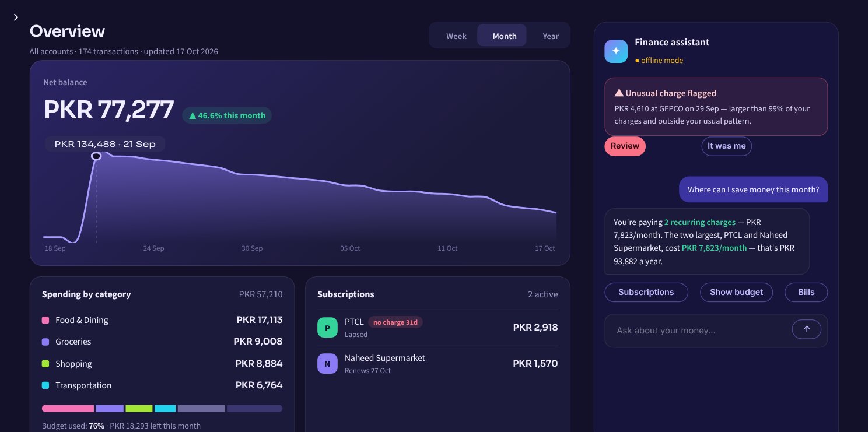Click the cyan Transportation color swatch
The height and width of the screenshot is (432, 868).
pos(45,385)
